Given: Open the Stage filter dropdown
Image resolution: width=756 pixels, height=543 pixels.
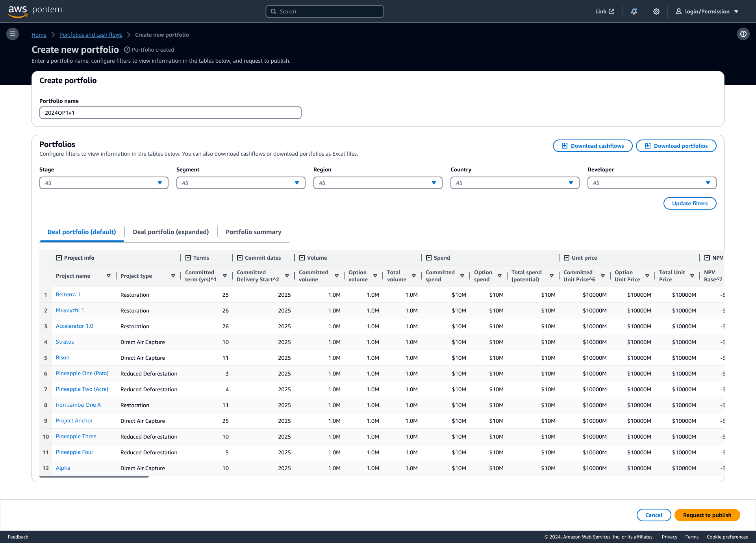Looking at the screenshot, I should (x=104, y=183).
